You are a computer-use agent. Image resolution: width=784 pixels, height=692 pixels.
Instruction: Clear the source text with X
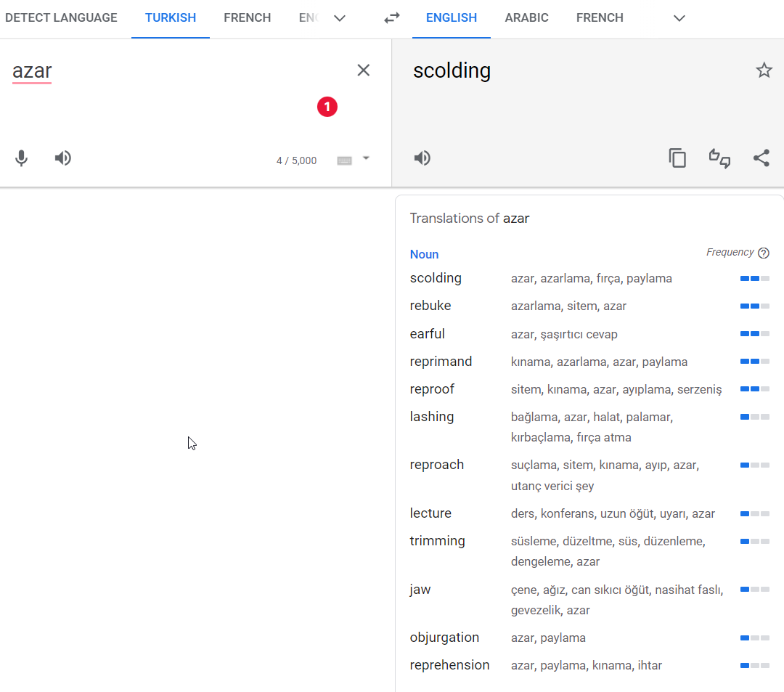point(364,70)
